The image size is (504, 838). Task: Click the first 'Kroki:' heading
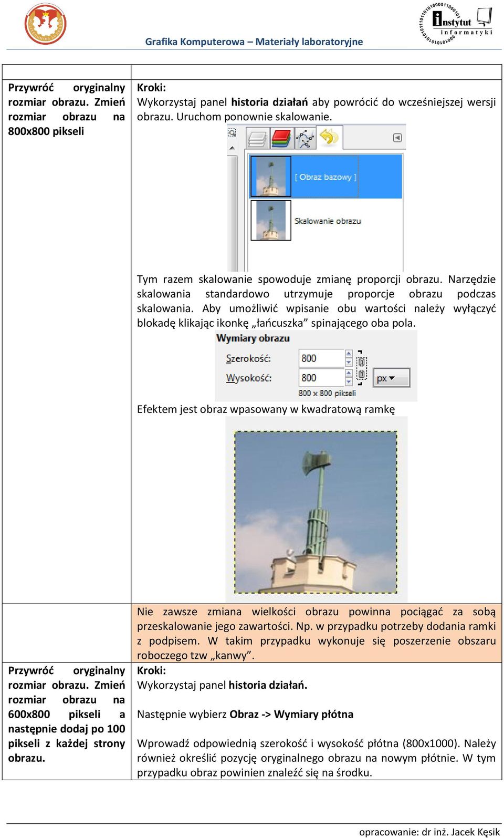coord(151,88)
